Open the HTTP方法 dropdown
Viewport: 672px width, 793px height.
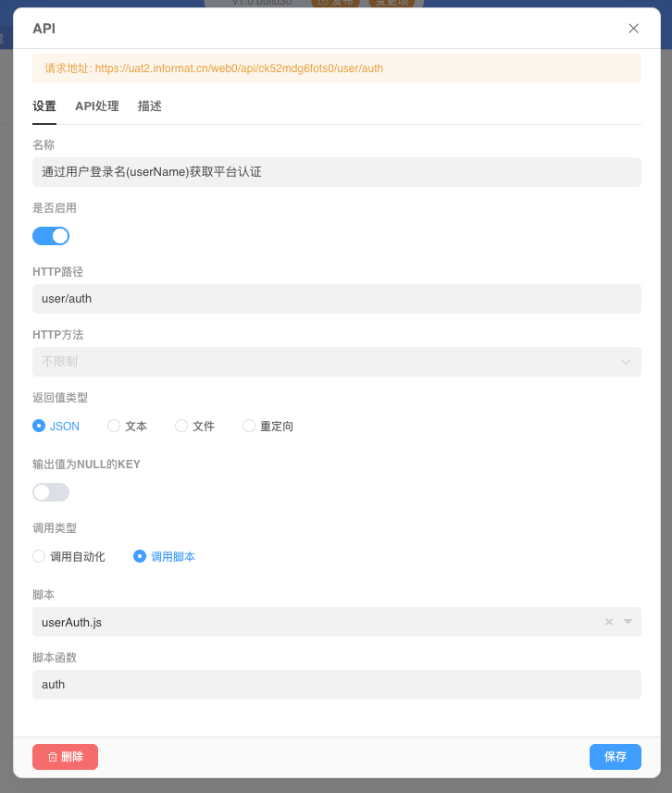336,362
